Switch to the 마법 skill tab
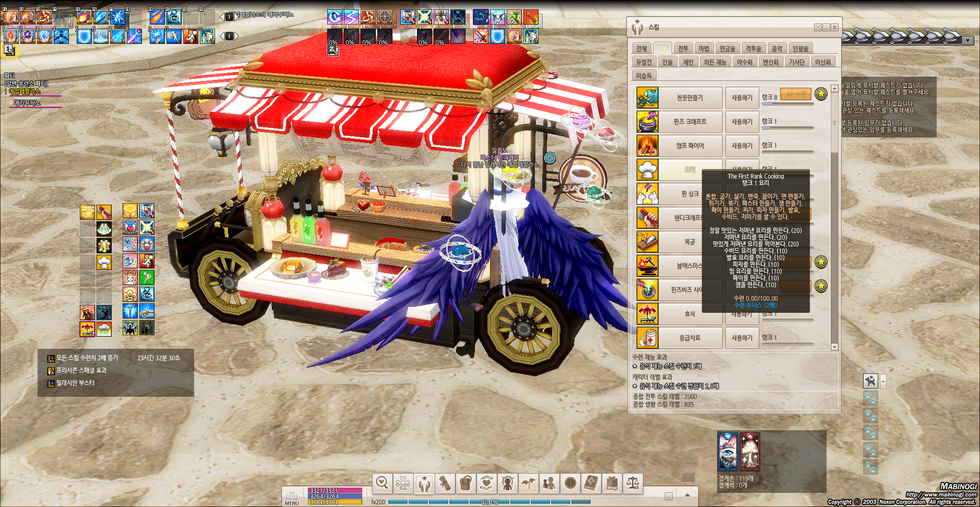The image size is (980, 507). [704, 49]
